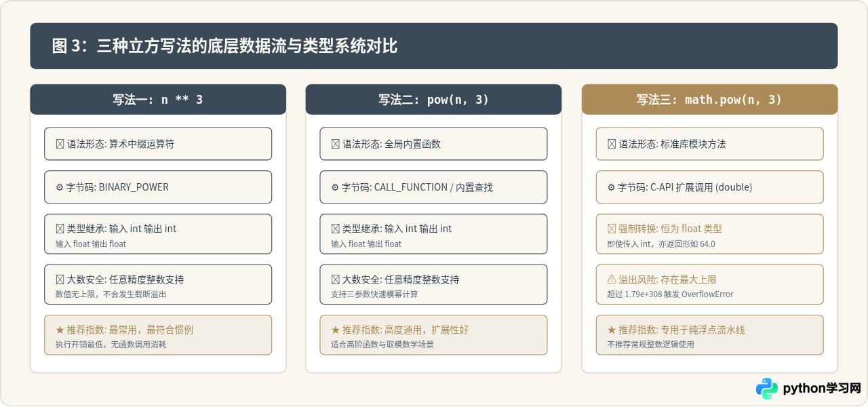Click the text 字节码: CALL_FUNCTION / 内置查找

tap(417, 187)
